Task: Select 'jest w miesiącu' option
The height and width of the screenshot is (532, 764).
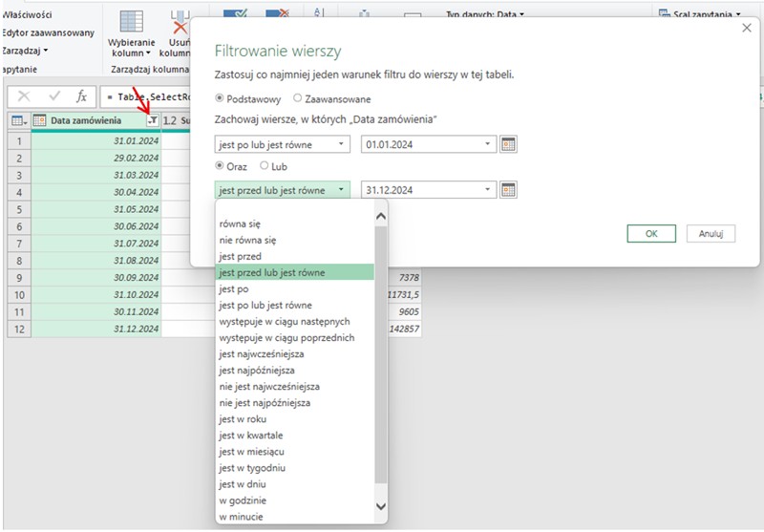Action: [294, 452]
